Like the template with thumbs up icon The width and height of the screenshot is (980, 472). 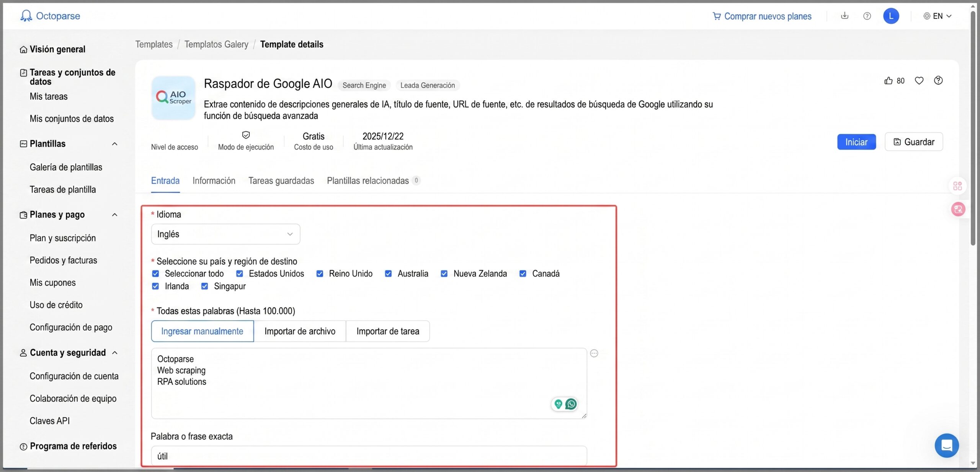[888, 81]
